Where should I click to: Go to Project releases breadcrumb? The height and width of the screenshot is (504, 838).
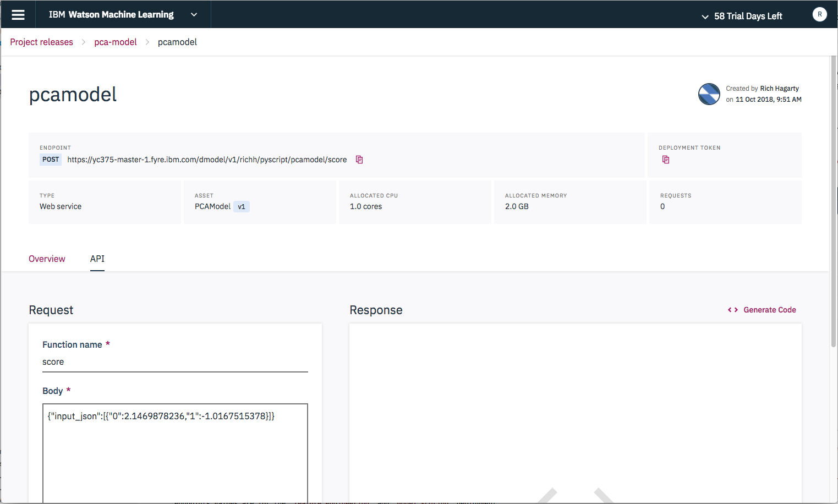point(41,42)
